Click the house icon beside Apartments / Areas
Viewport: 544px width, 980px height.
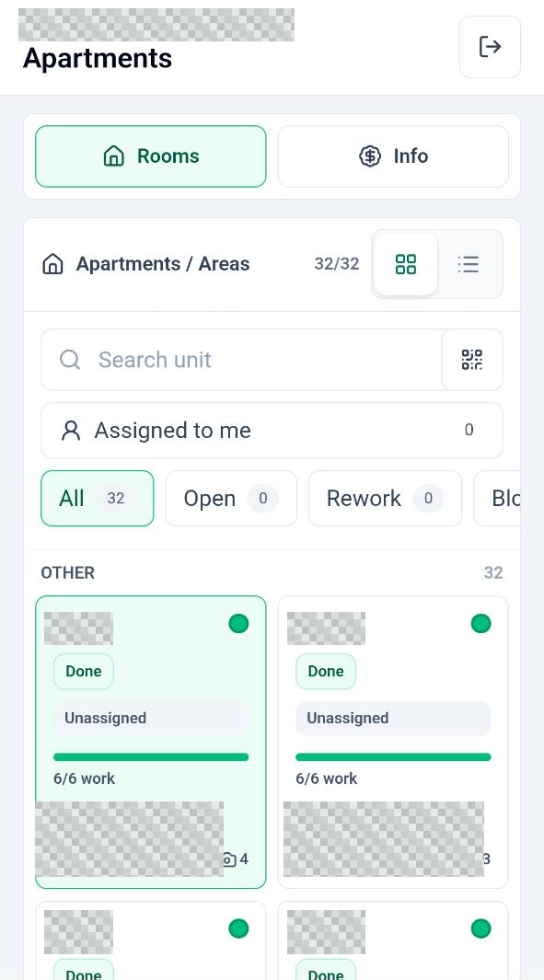[x=53, y=264]
